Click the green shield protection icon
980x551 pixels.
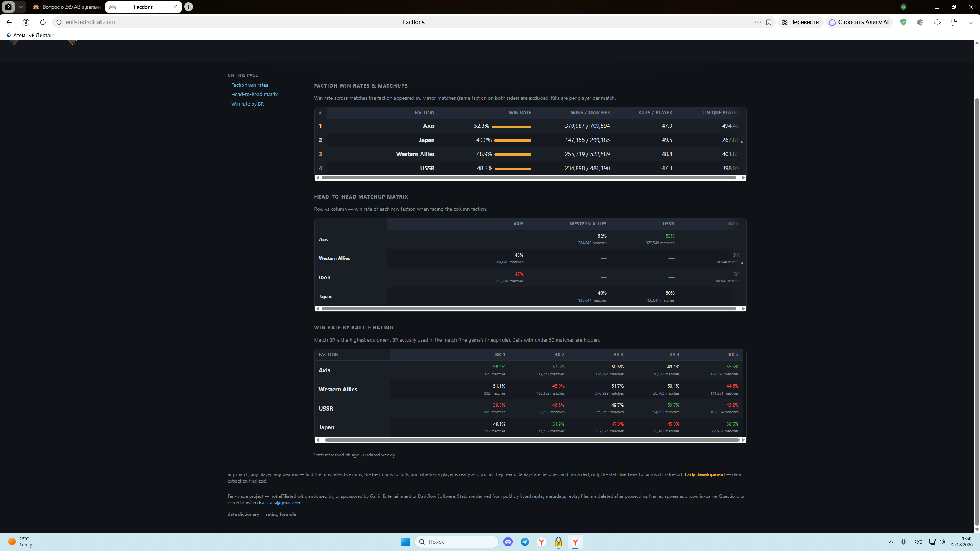point(903,22)
